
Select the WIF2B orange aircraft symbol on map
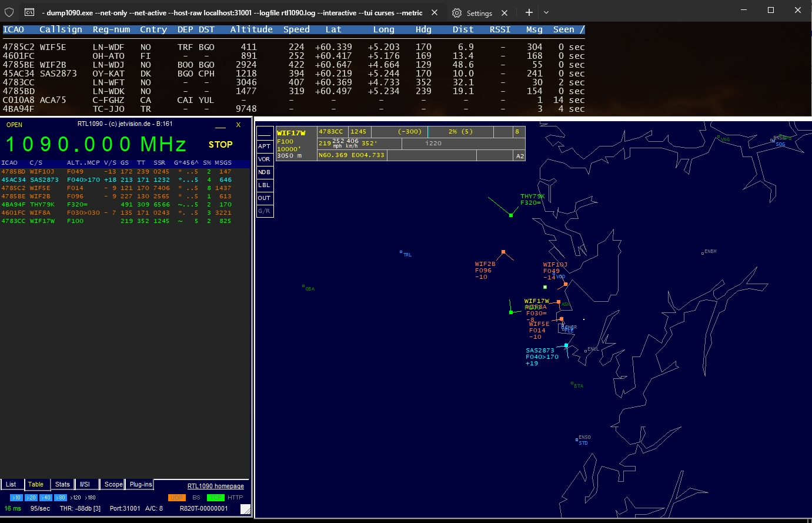click(503, 252)
